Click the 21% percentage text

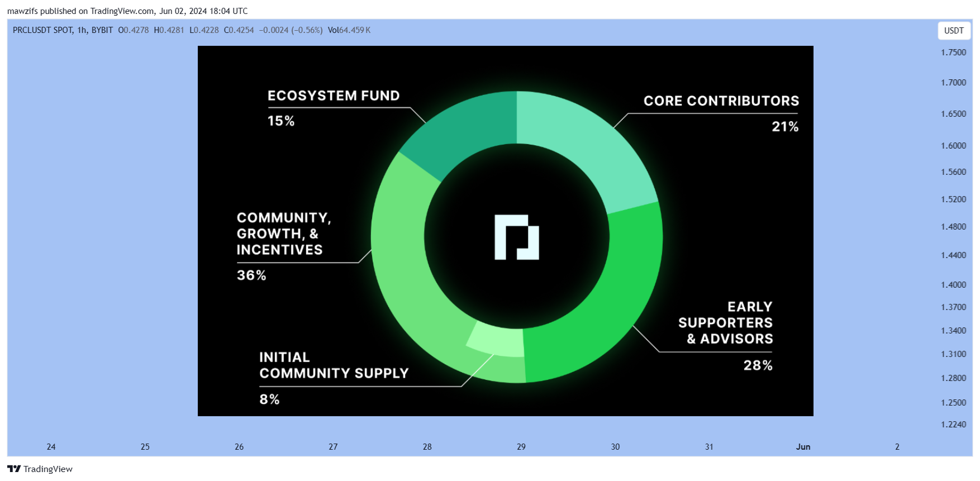785,127
